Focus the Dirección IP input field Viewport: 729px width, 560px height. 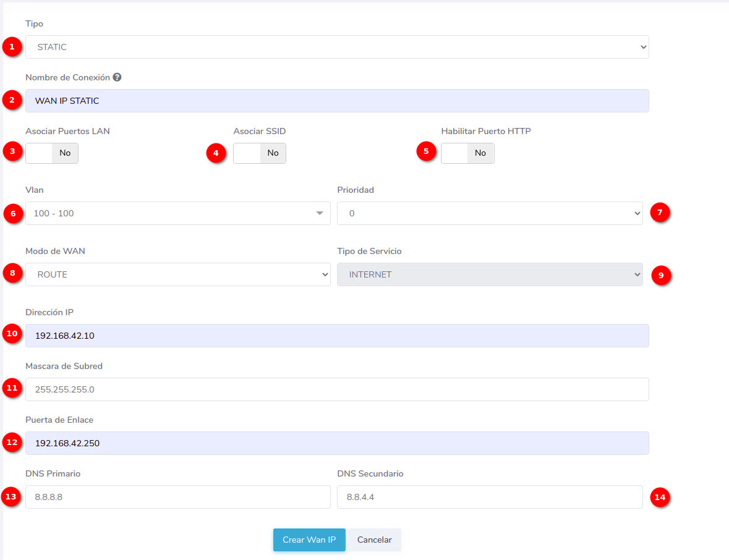click(337, 336)
